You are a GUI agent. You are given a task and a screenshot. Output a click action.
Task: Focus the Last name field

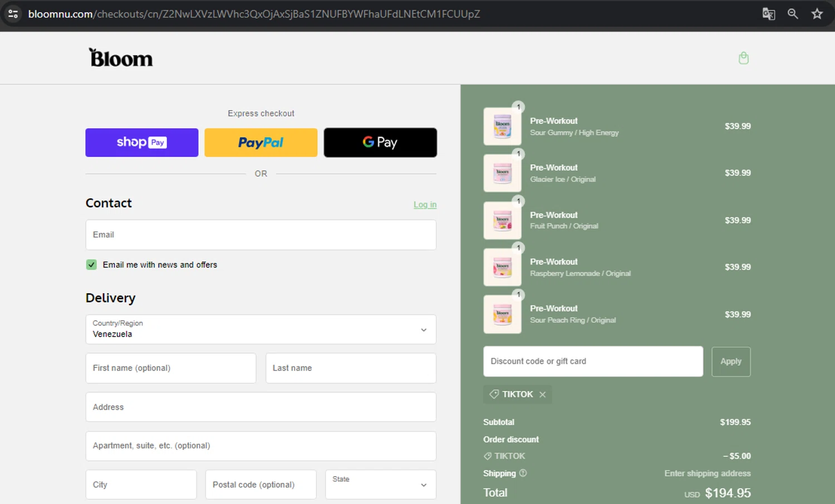coord(351,368)
